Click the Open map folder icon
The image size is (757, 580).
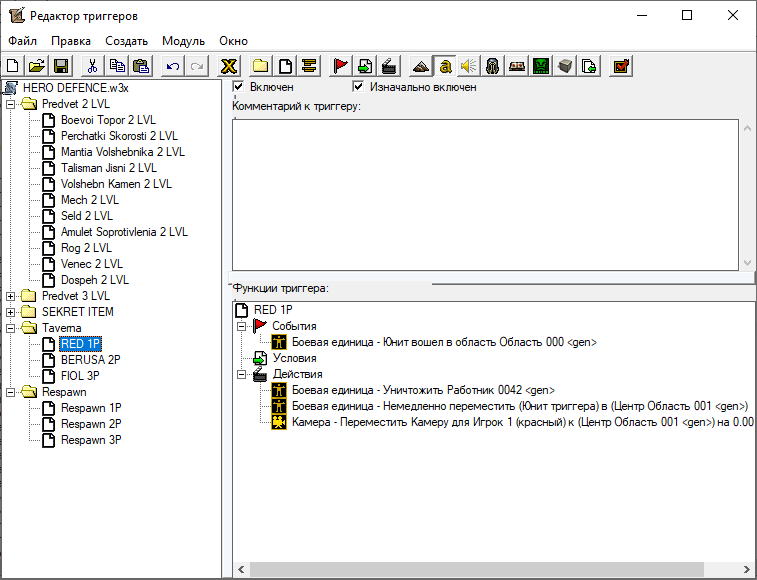[37, 66]
